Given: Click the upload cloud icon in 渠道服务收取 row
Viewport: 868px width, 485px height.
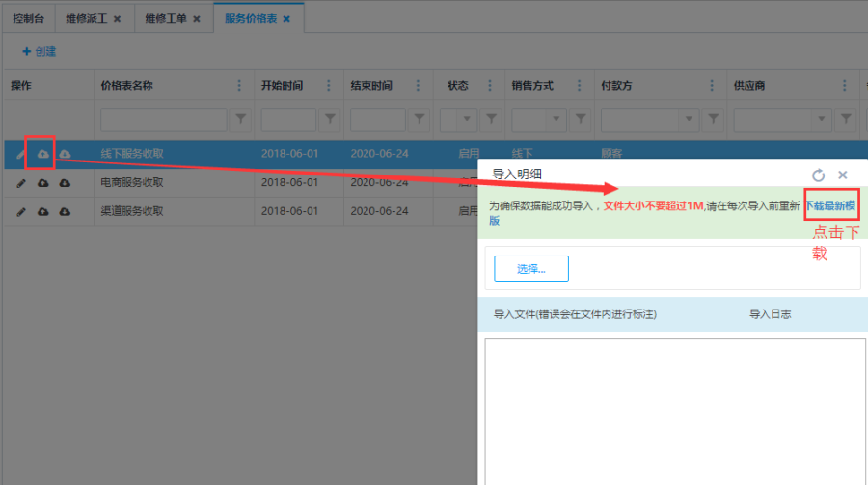Looking at the screenshot, I should [42, 211].
